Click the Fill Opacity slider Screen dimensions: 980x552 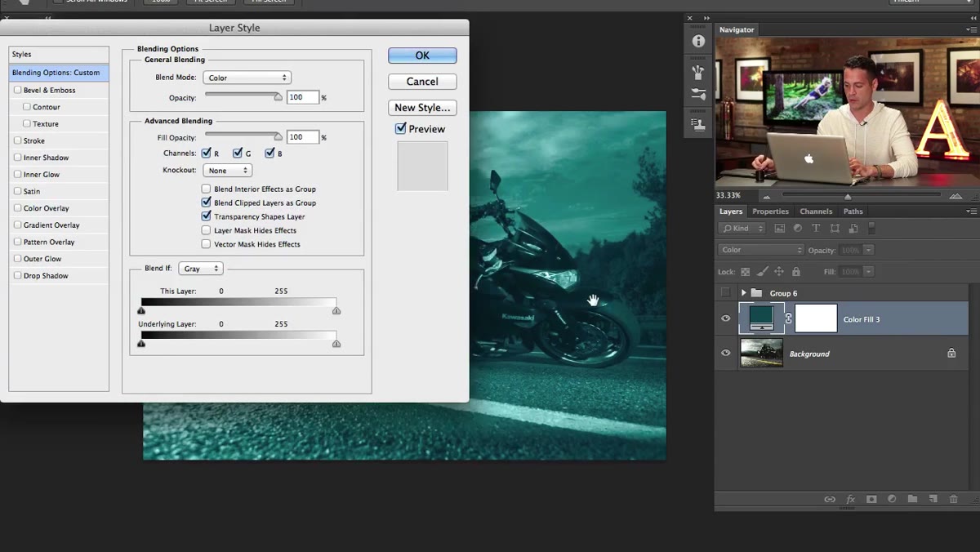243,136
